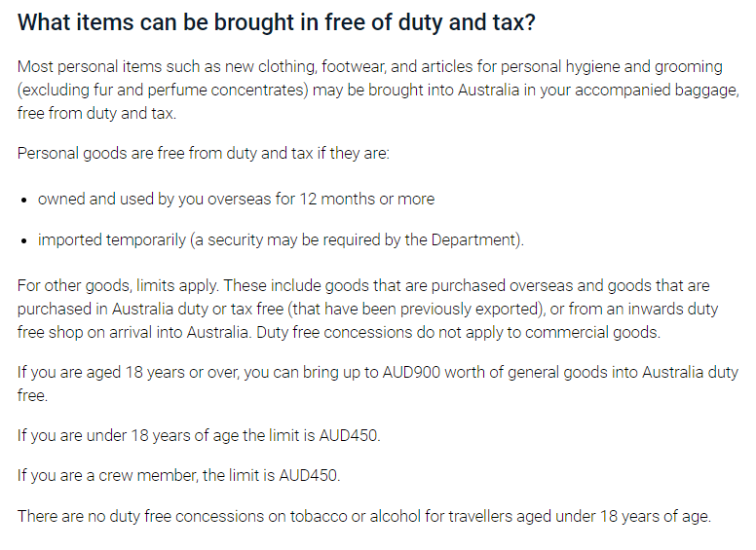Image resolution: width=756 pixels, height=550 pixels.
Task: Click the sentence about tobacco or alcohol concessions
Action: [364, 516]
